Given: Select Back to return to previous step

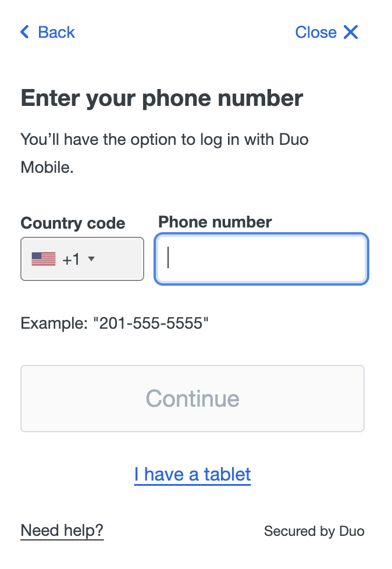Looking at the screenshot, I should [47, 32].
